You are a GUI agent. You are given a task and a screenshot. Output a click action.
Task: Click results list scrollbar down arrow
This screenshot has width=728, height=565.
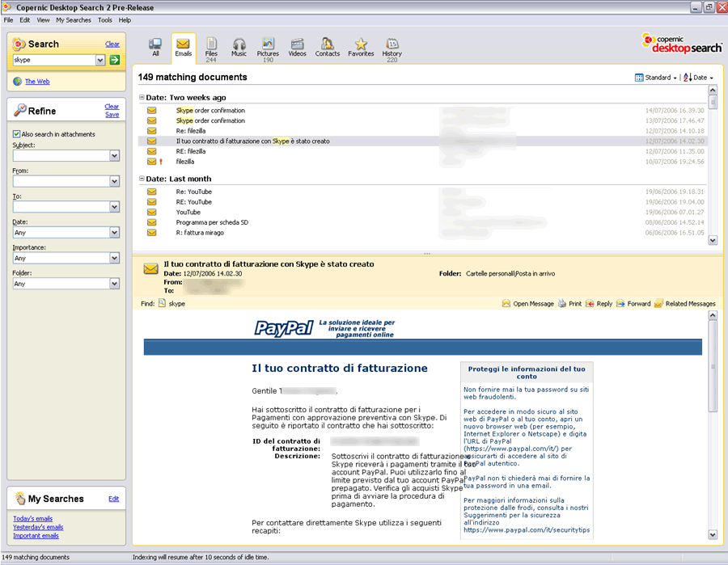click(x=713, y=240)
